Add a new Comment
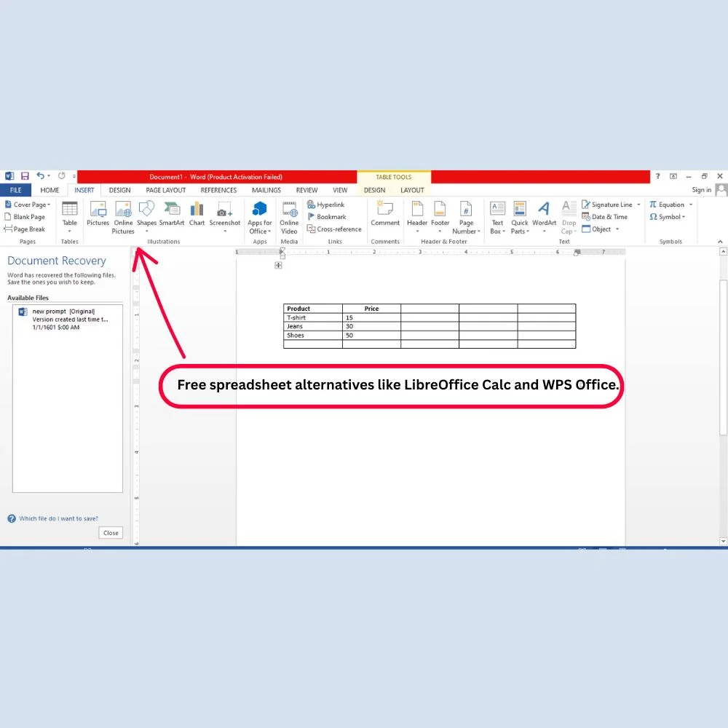This screenshot has width=728, height=728. pos(385,214)
